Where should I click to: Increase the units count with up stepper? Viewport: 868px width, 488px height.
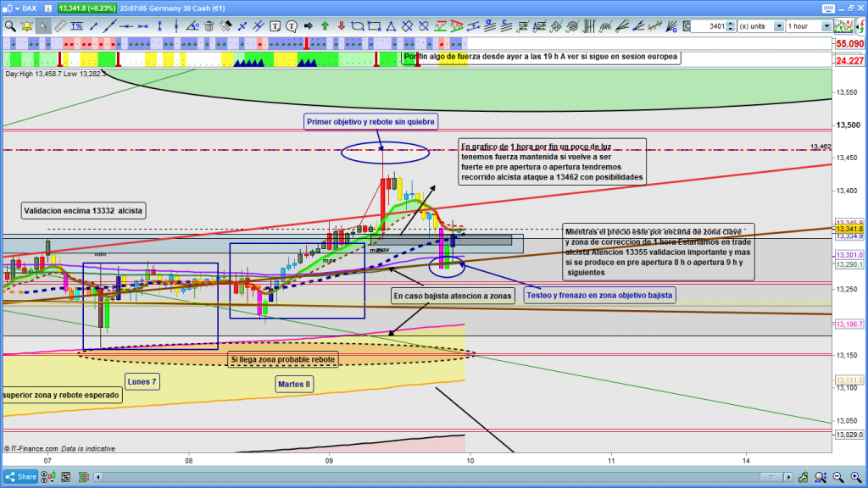click(732, 23)
